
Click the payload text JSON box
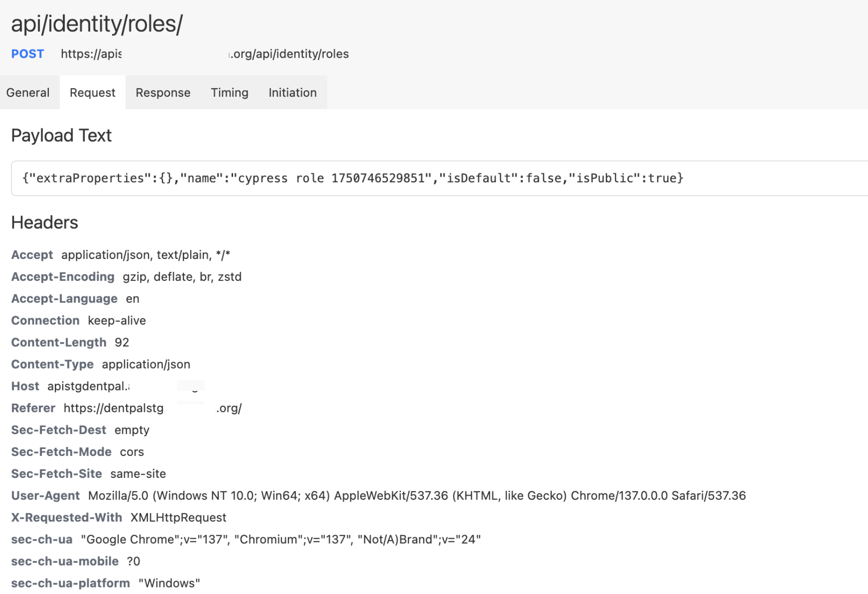353,178
